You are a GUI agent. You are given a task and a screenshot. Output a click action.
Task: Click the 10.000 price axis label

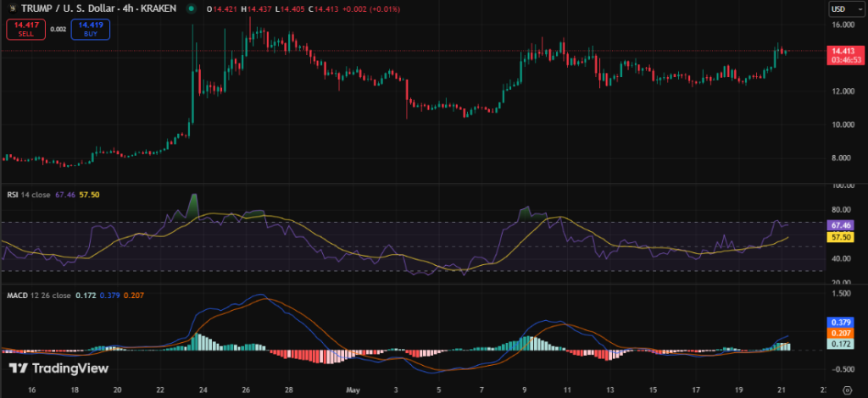[842, 125]
